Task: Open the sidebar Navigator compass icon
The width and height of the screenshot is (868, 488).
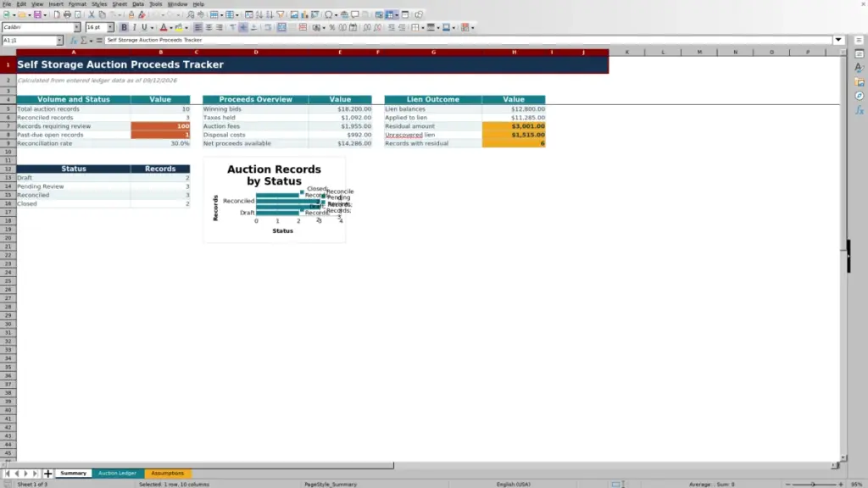Action: coord(860,97)
